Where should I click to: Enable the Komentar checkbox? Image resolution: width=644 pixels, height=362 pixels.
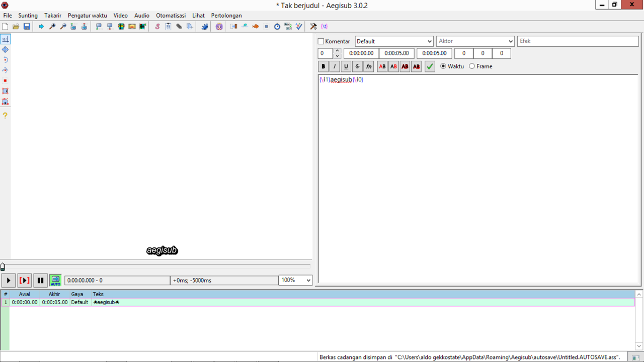click(x=321, y=41)
